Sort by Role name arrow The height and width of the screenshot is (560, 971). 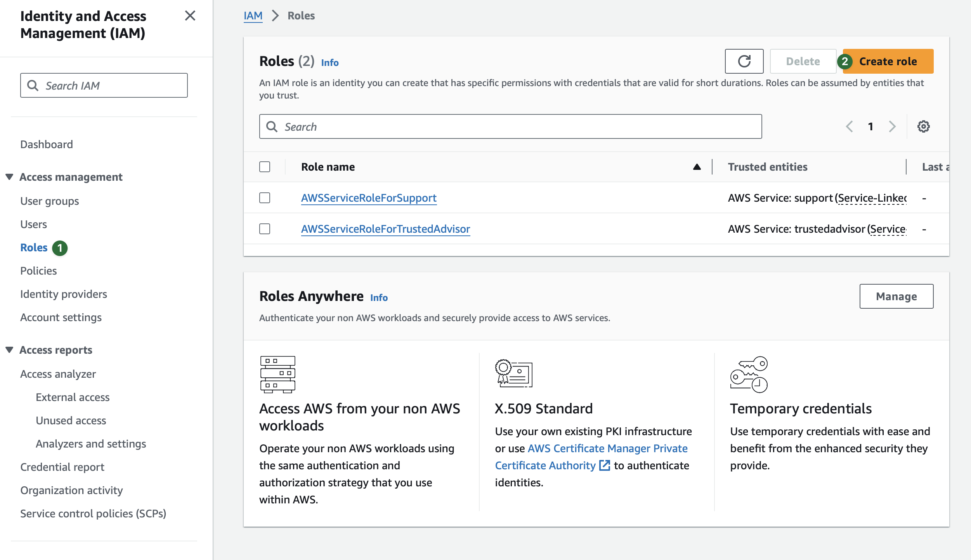pyautogui.click(x=697, y=167)
